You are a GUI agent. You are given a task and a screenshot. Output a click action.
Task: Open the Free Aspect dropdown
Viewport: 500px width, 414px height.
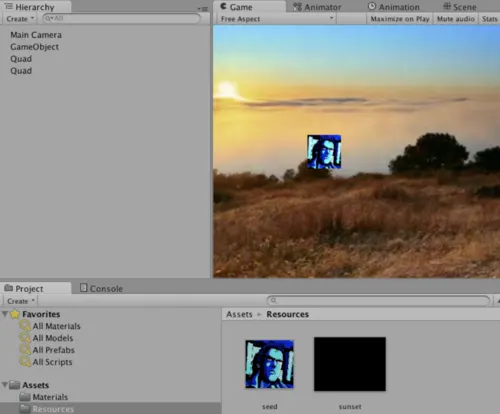tap(277, 19)
